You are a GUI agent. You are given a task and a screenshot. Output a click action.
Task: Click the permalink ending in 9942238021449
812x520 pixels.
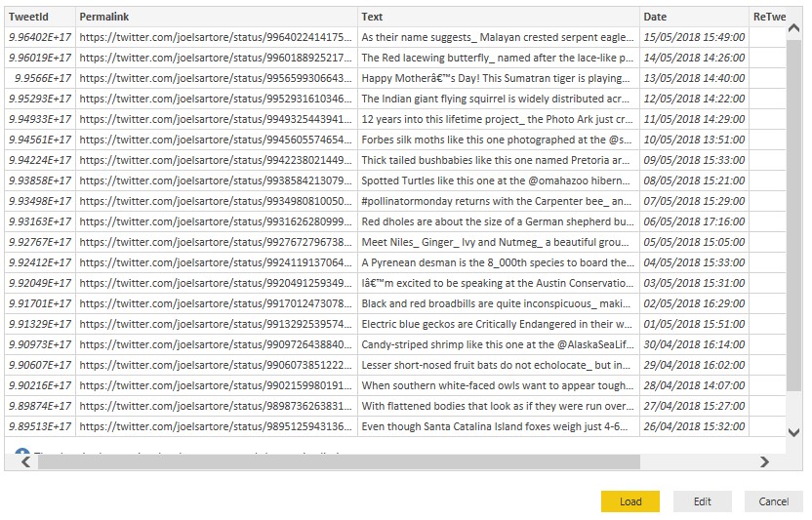point(217,160)
